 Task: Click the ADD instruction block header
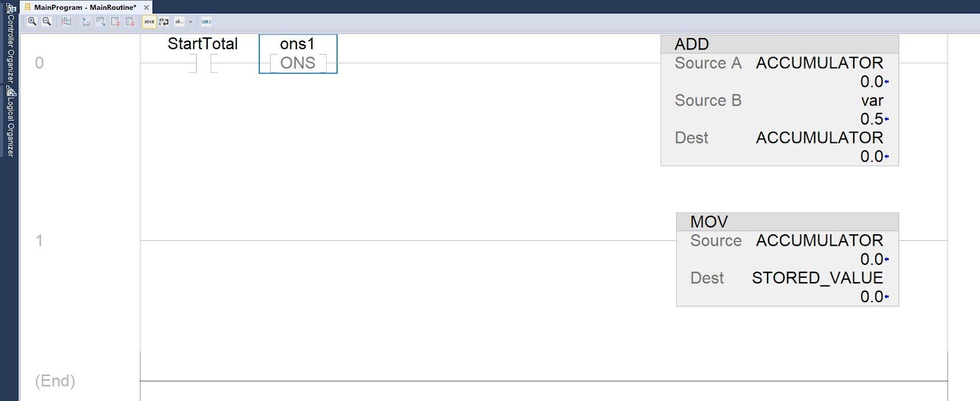point(779,44)
